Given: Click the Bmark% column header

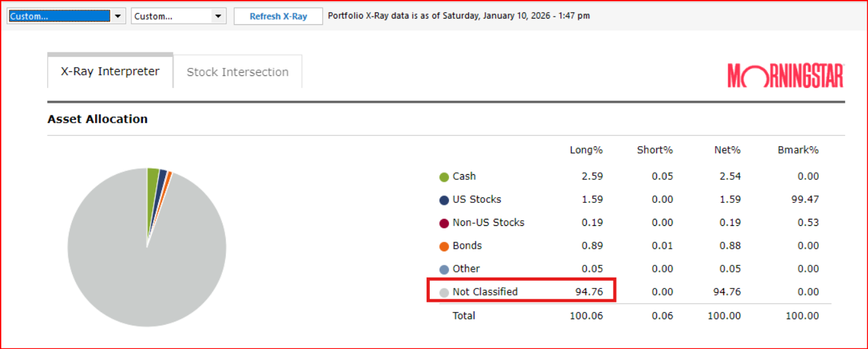Looking at the screenshot, I should click(x=798, y=150).
